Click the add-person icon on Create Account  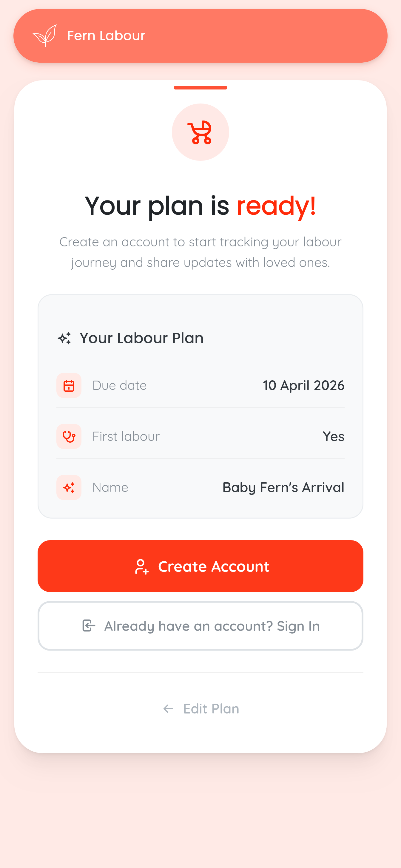tap(141, 566)
